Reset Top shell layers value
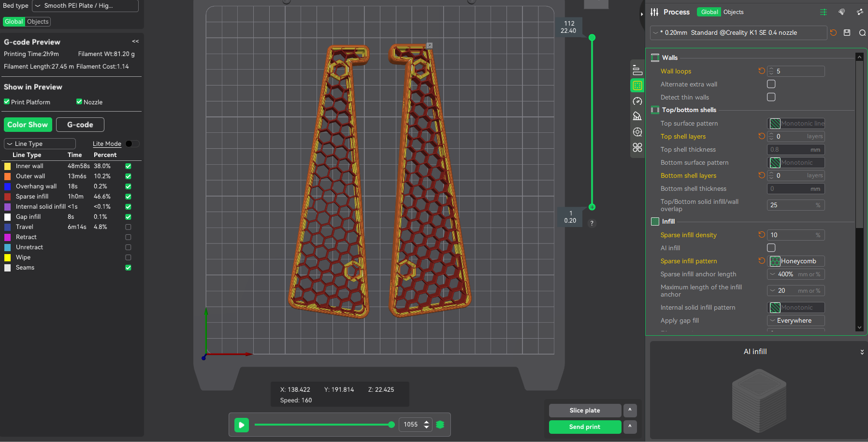The height and width of the screenshot is (442, 868). (762, 136)
